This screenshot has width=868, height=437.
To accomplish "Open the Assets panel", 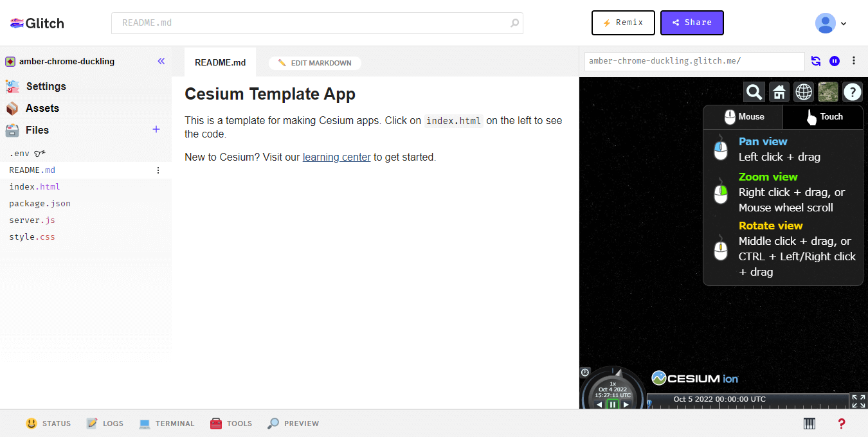I will click(32, 108).
